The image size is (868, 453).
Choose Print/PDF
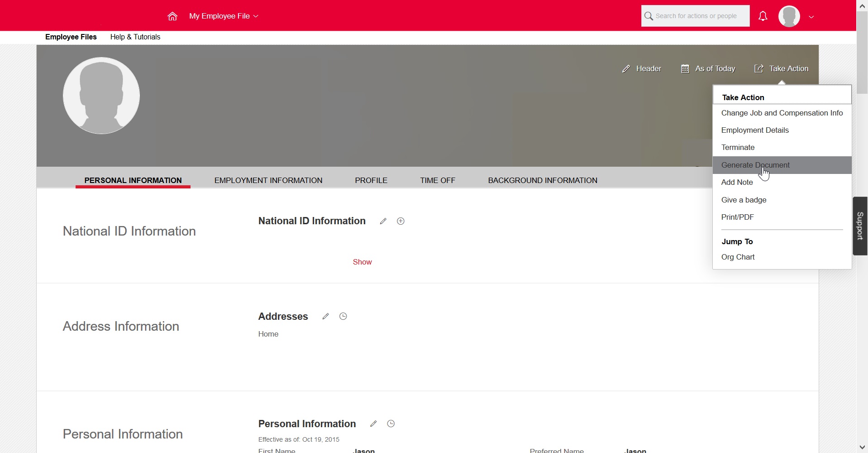[782, 217]
